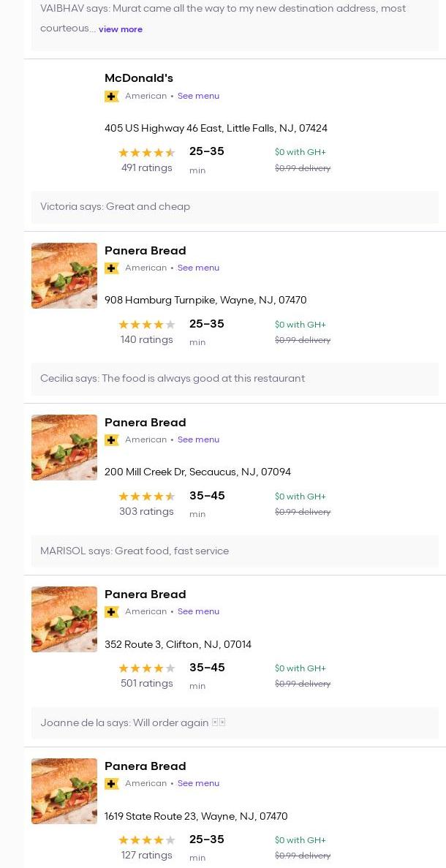
Task: Click the GH+ badge for Panera Bread Clifton
Action: (111, 612)
